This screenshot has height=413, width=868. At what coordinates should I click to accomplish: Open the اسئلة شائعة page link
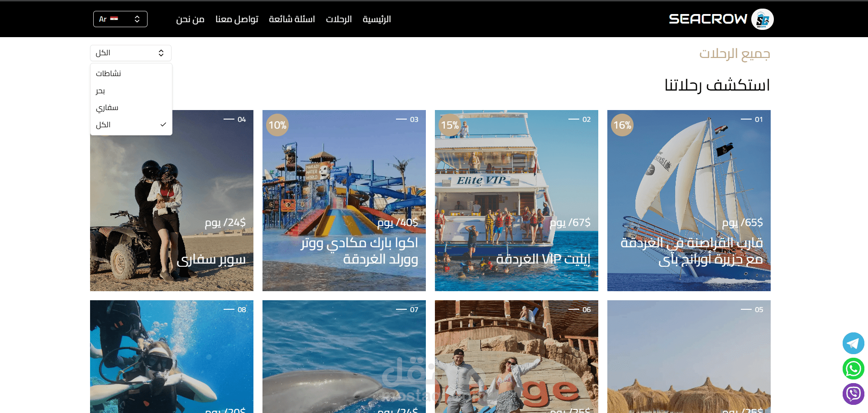tap(292, 19)
